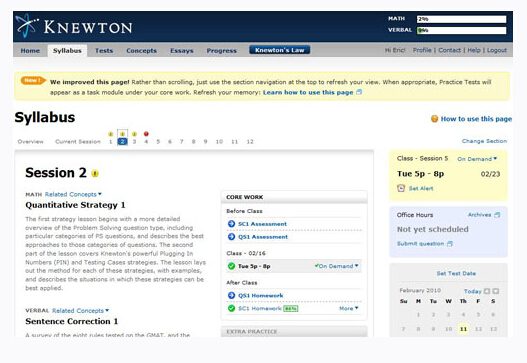Select session 2 highlighted number
This screenshot has width=527, height=363.
tap(122, 142)
